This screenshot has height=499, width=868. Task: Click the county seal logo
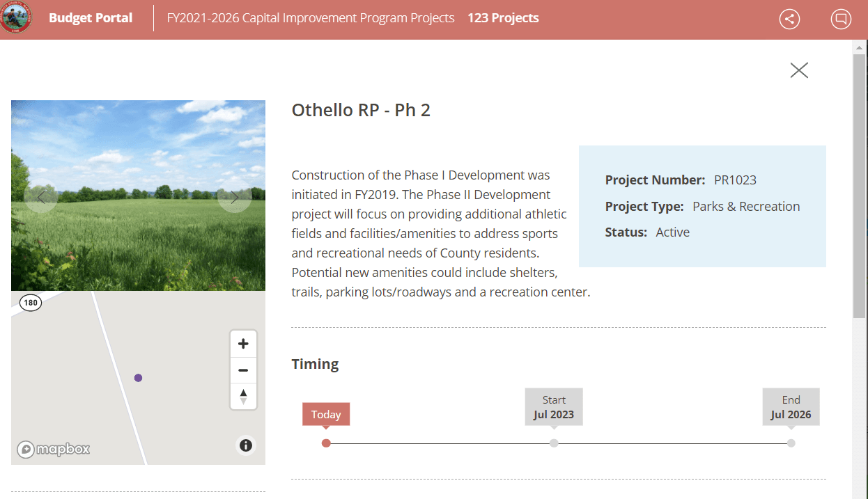click(x=15, y=19)
